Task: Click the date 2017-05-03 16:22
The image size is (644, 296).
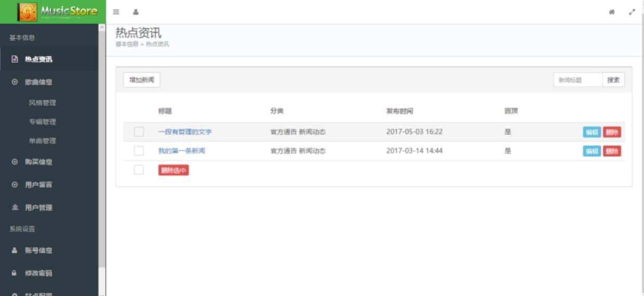Action: [414, 132]
